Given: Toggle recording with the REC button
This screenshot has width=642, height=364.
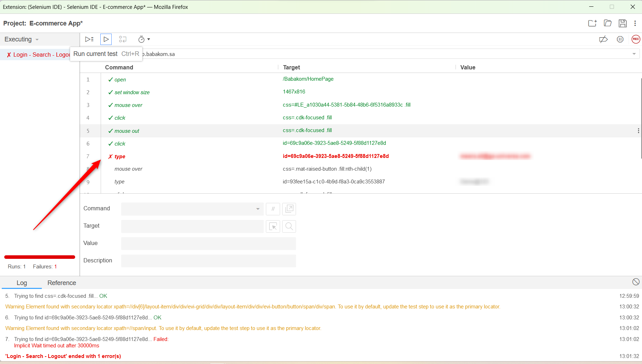Looking at the screenshot, I should click(x=636, y=39).
